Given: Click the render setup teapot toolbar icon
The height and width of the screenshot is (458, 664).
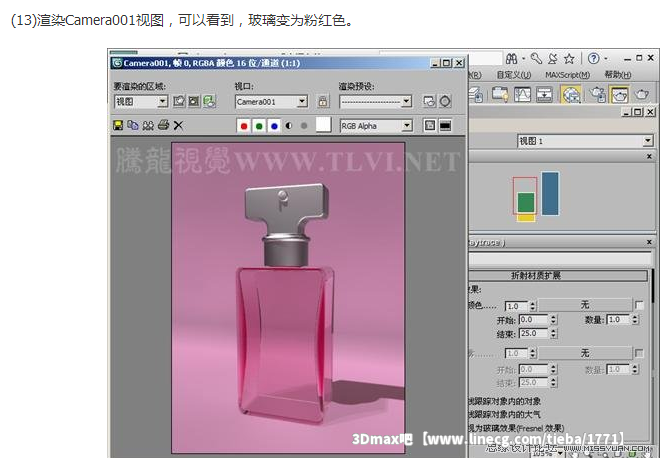Looking at the screenshot, I should point(598,94).
